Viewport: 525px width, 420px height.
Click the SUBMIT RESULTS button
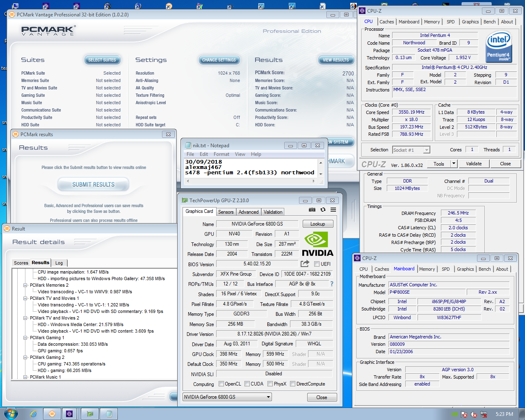(94, 185)
